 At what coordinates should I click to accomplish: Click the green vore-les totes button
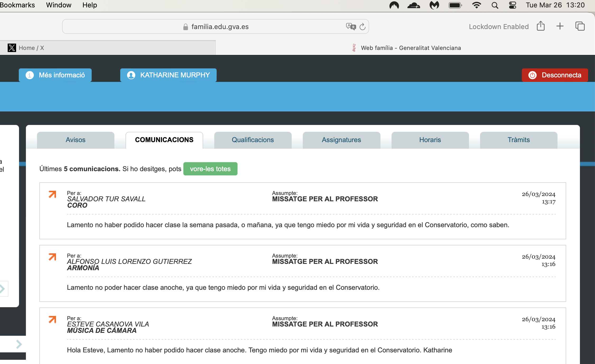(x=210, y=169)
